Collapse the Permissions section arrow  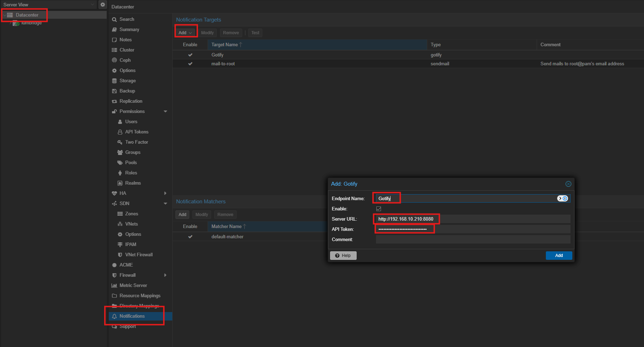coord(165,112)
